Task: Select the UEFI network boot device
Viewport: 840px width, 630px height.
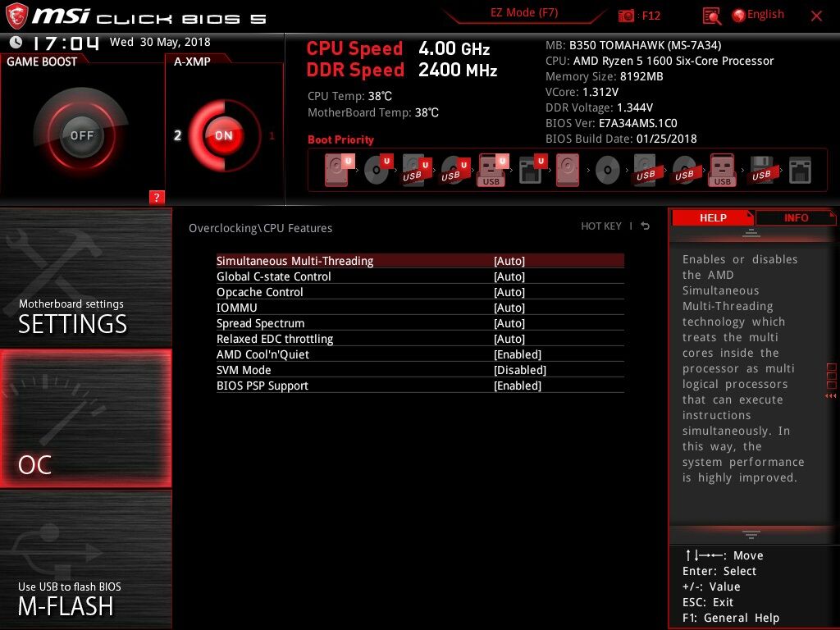Action: (532, 170)
